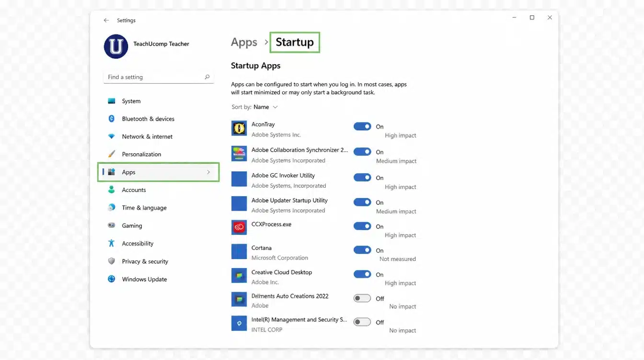The width and height of the screenshot is (644, 360).
Task: Click the System monitor icon
Action: coord(112,101)
